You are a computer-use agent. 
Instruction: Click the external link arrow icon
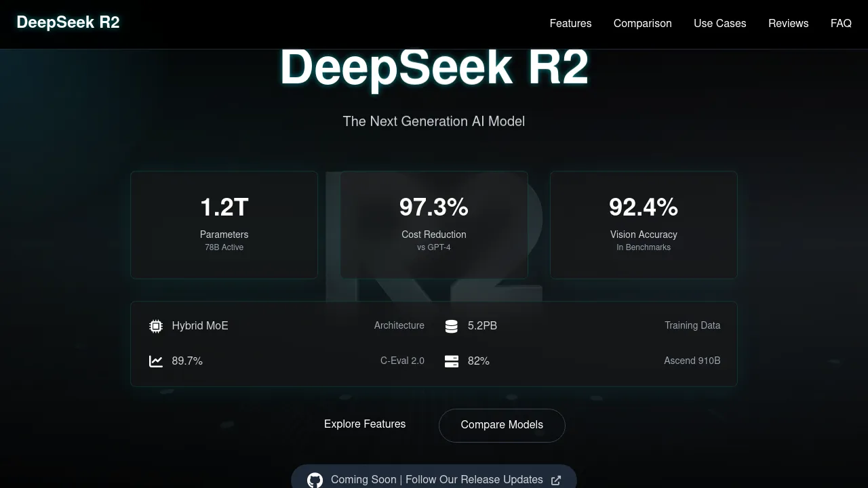(556, 480)
